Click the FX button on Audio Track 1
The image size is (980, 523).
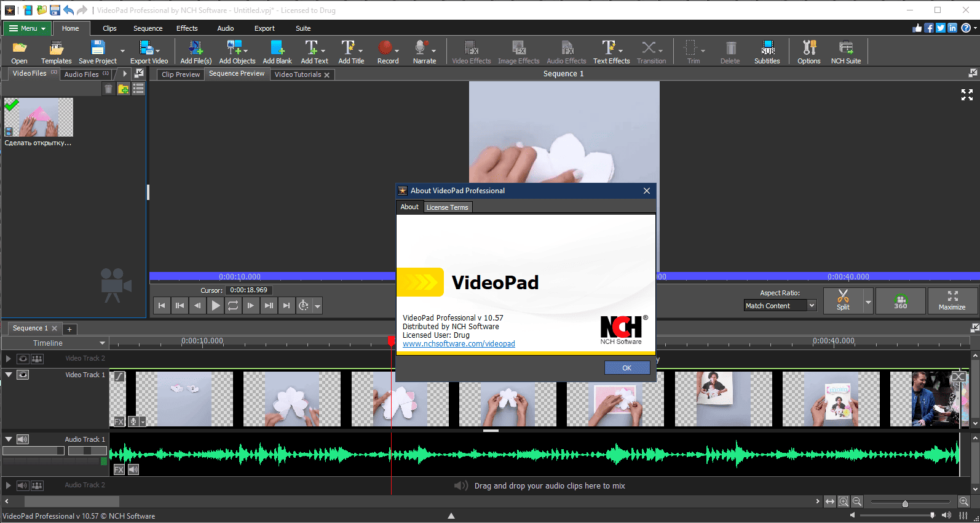click(119, 469)
